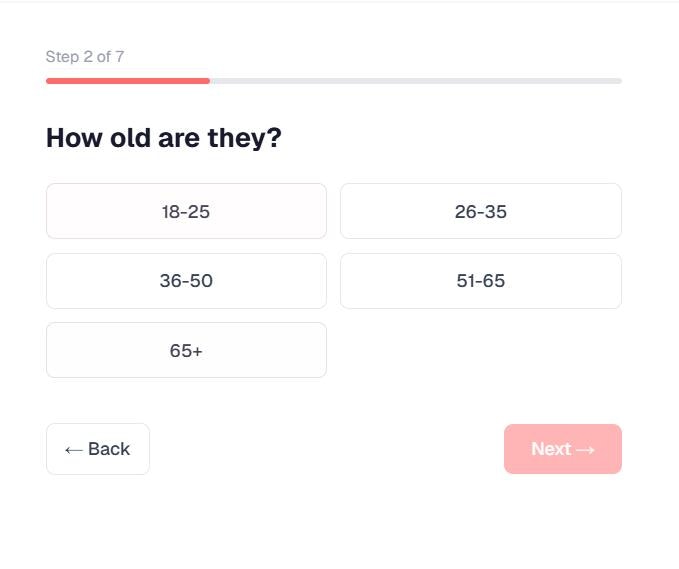Click the 'Step 2 of 7' label

(85, 57)
